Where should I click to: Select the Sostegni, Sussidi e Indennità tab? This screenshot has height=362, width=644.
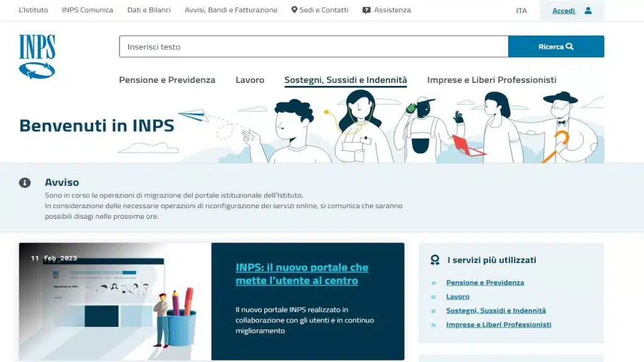pyautogui.click(x=345, y=80)
